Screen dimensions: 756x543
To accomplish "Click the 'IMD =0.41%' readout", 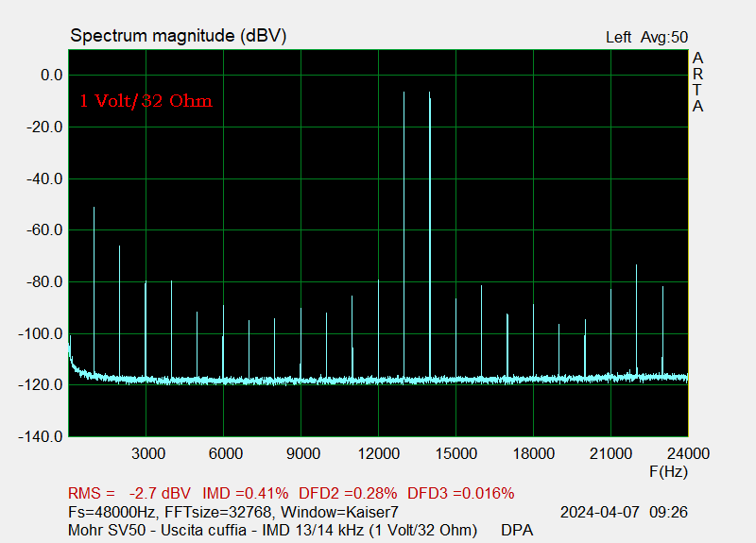I will pos(246,493).
